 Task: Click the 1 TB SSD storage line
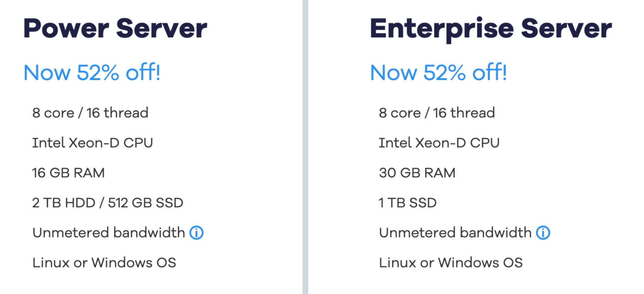point(408,203)
